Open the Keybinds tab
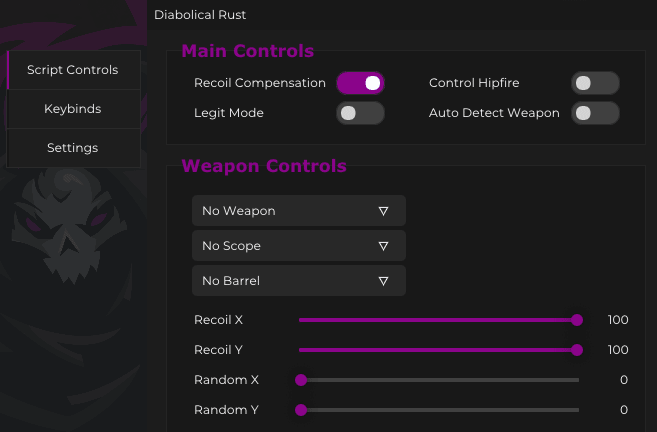657x432 pixels. point(73,109)
